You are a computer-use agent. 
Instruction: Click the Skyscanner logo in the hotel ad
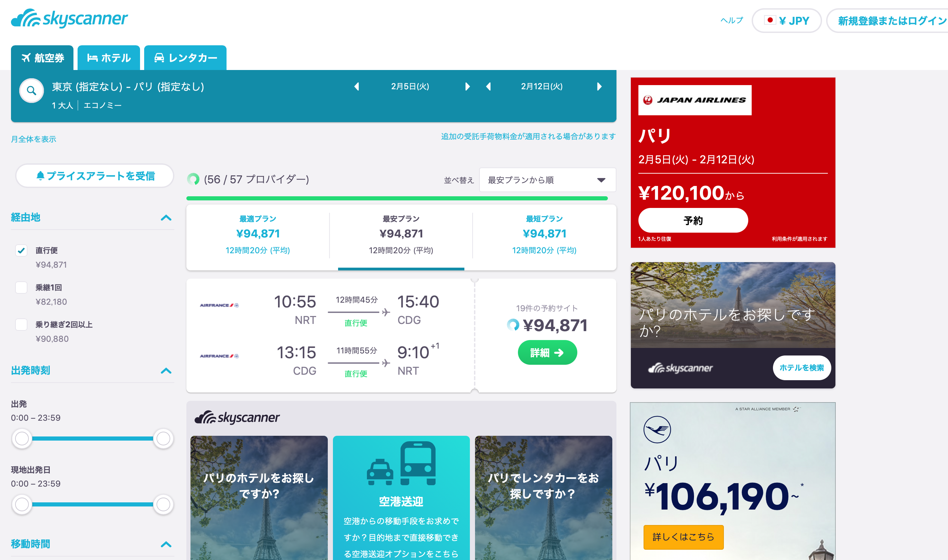point(680,367)
